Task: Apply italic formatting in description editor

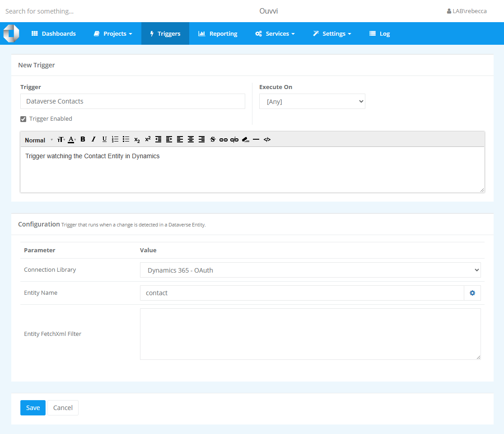Action: pos(93,139)
